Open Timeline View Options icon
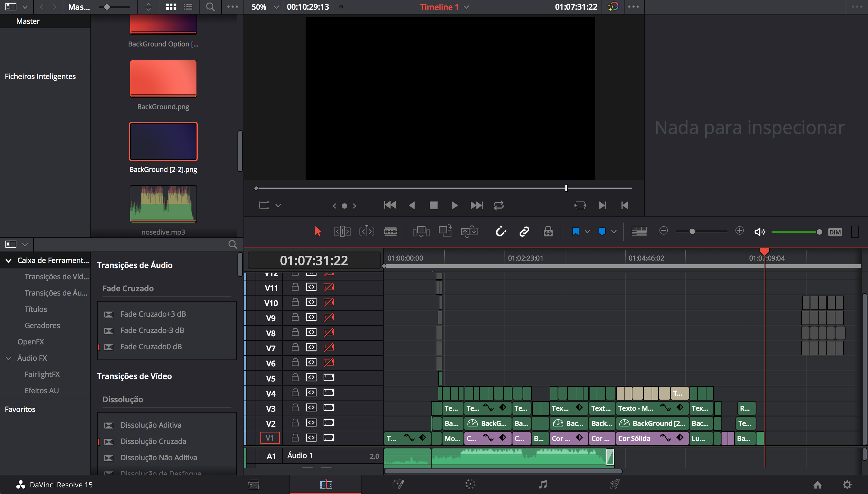Image resolution: width=868 pixels, height=494 pixels. (639, 231)
